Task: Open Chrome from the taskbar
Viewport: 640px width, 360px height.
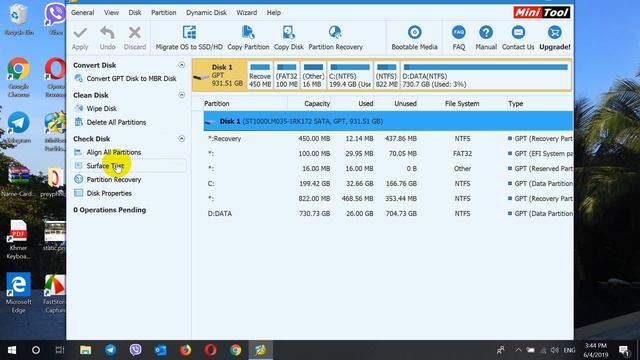Action: tap(236, 350)
